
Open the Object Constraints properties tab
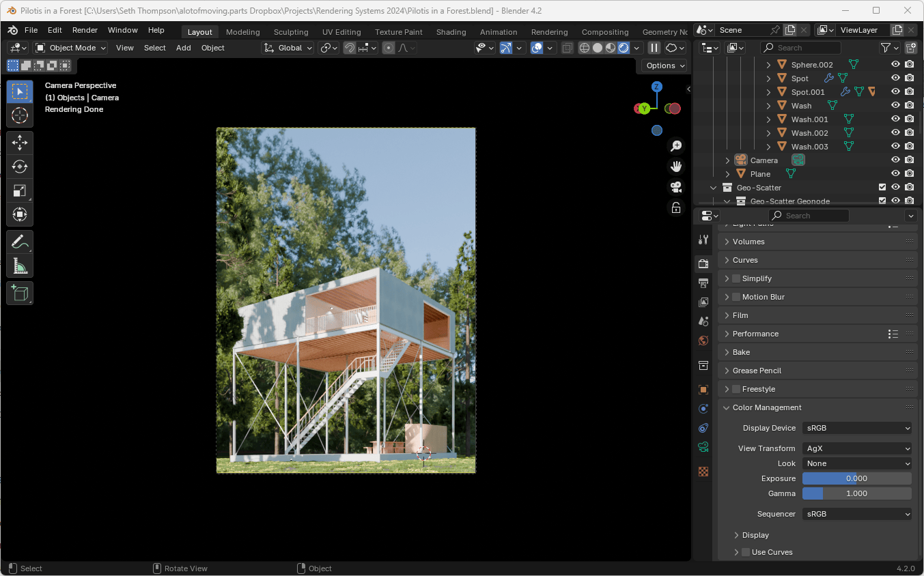(x=703, y=428)
